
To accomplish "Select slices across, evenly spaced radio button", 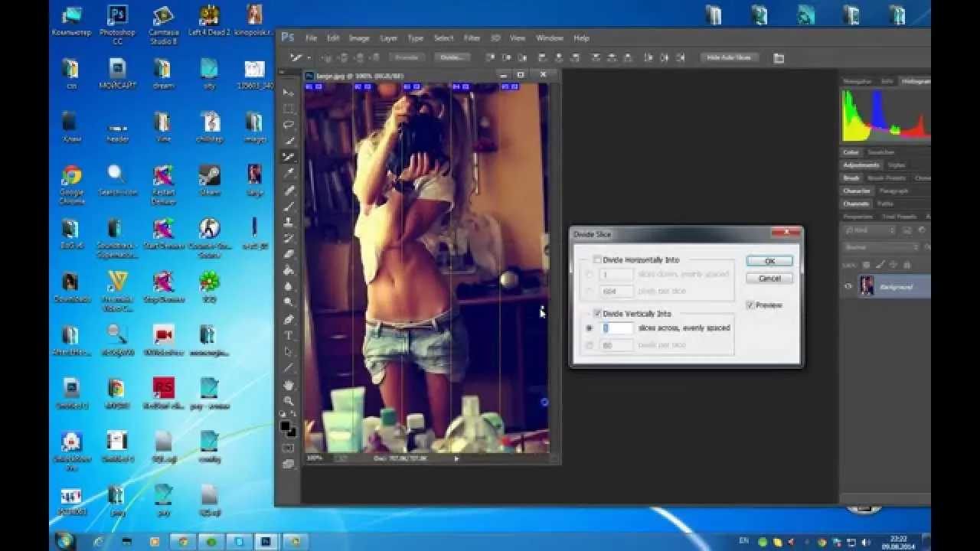I will tap(589, 328).
